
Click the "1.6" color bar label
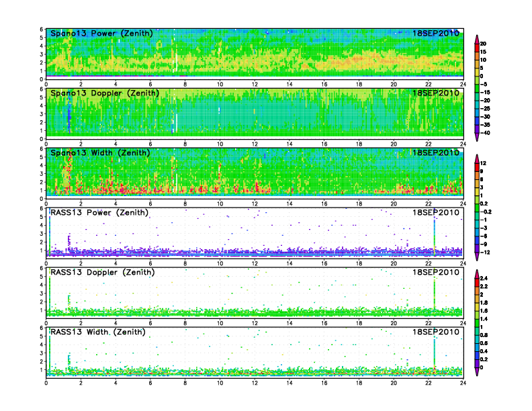pos(484,311)
